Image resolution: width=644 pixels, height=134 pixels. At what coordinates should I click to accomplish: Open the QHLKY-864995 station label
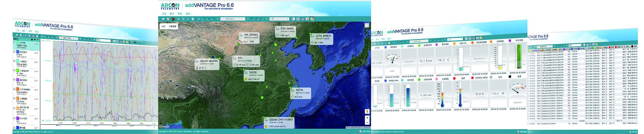(207, 64)
